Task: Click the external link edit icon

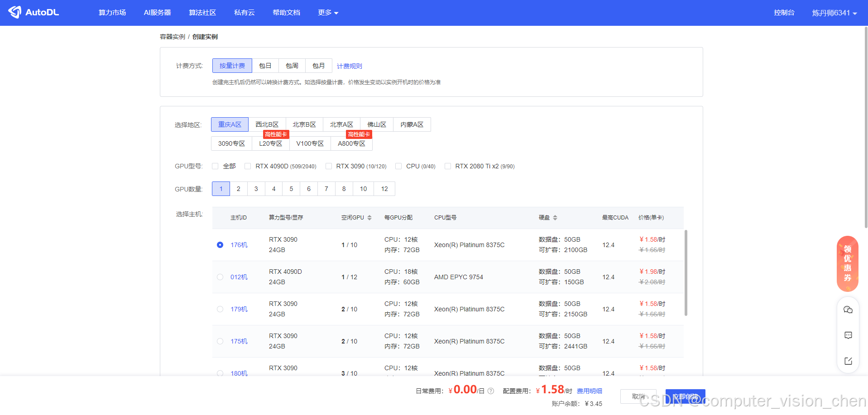Action: pyautogui.click(x=848, y=361)
